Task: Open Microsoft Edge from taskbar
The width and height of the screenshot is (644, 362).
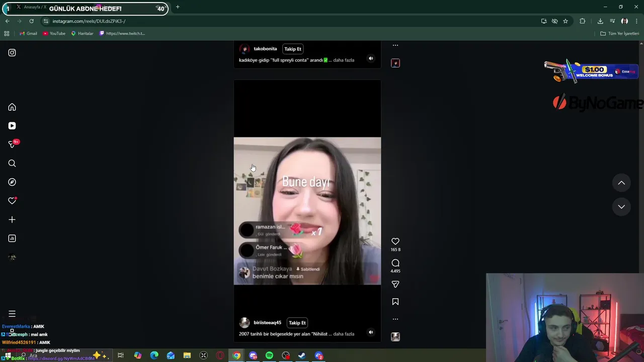Action: [154, 355]
